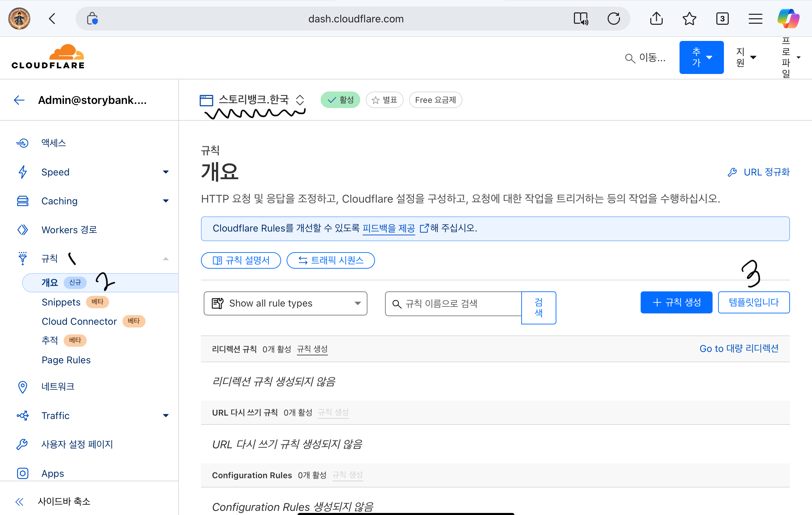Open the Show all rule types dropdown
The width and height of the screenshot is (812, 515).
click(x=286, y=303)
